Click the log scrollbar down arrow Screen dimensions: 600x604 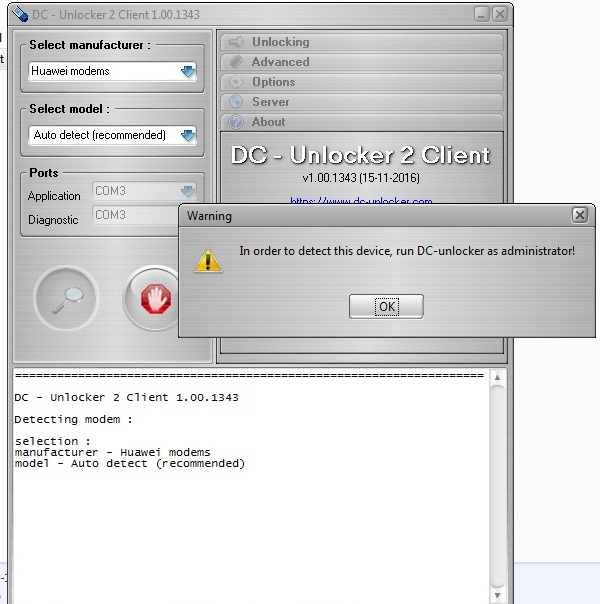coord(497,595)
